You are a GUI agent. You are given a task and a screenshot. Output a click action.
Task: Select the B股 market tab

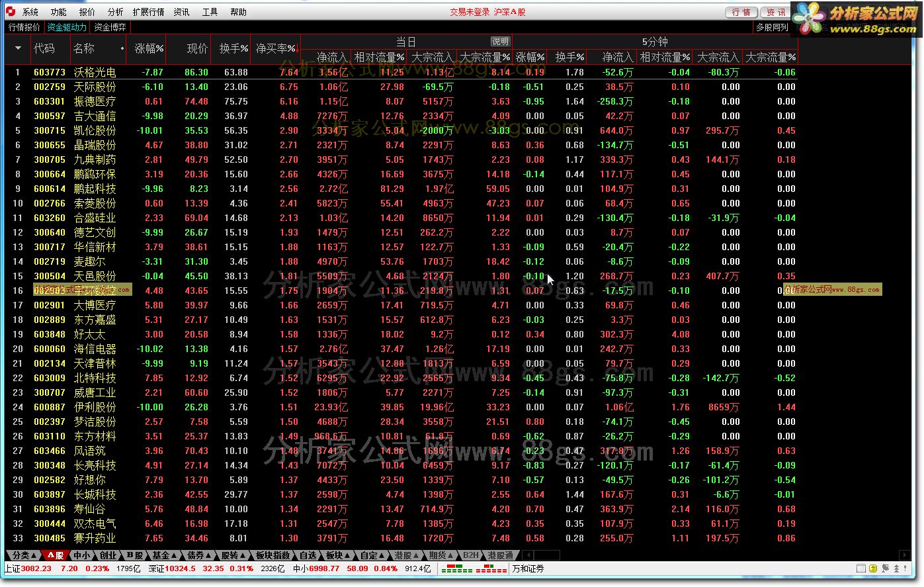tap(135, 555)
